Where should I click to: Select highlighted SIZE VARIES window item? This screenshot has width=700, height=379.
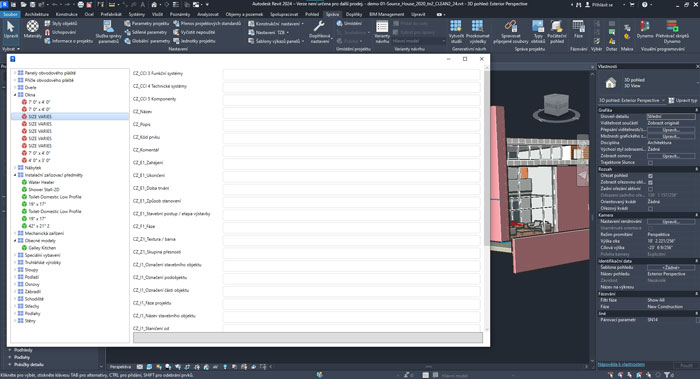pos(70,117)
